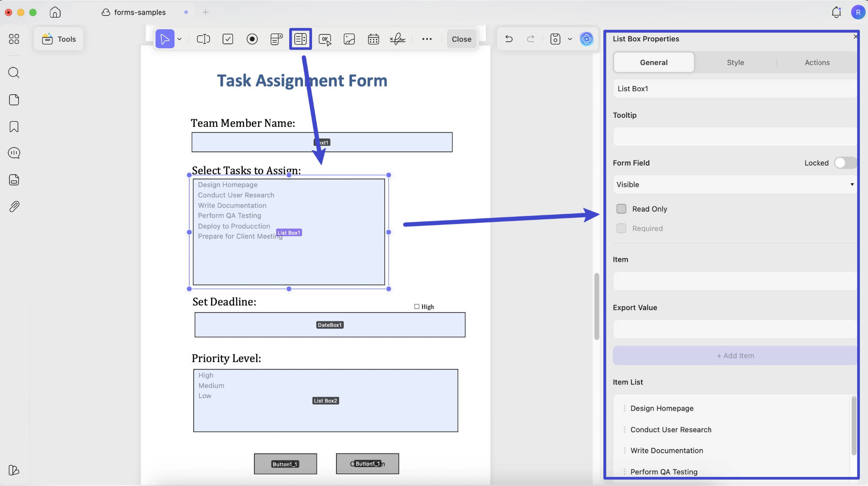This screenshot has height=486, width=868.
Task: Click the Task Assignment Form title
Action: 302,81
